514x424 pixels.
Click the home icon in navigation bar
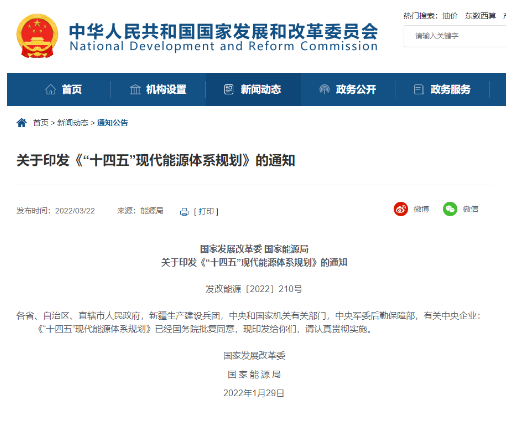coord(50,89)
